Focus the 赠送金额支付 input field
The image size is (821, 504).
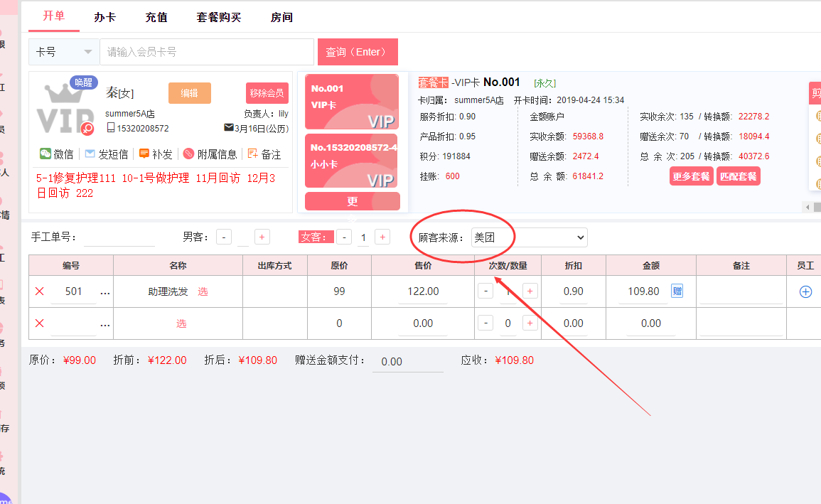408,362
